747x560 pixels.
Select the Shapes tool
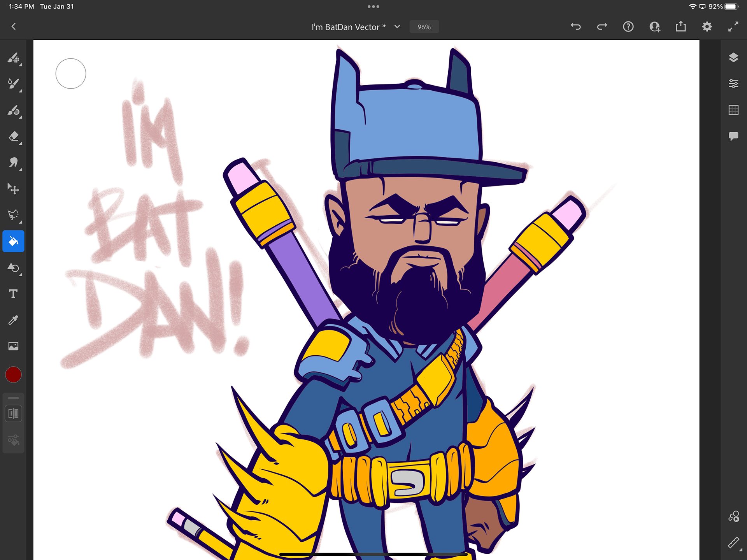pyautogui.click(x=14, y=268)
